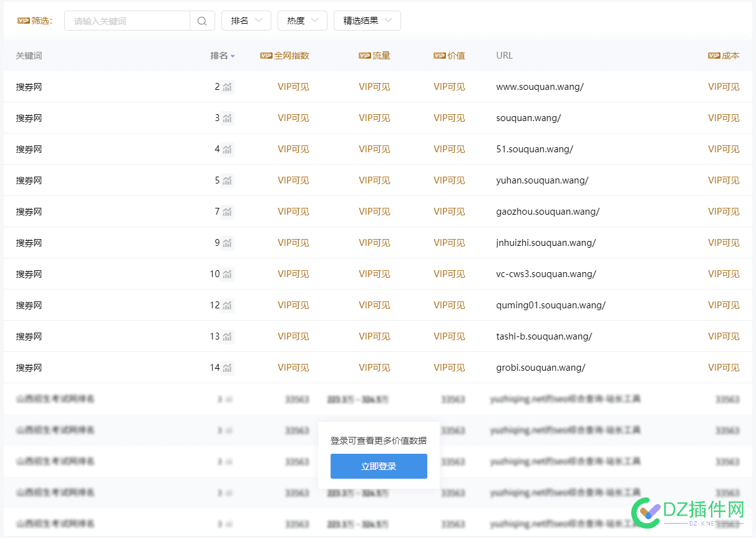This screenshot has width=756, height=538.
Task: Open trend chart icon for rank 9 row
Action: tap(228, 243)
